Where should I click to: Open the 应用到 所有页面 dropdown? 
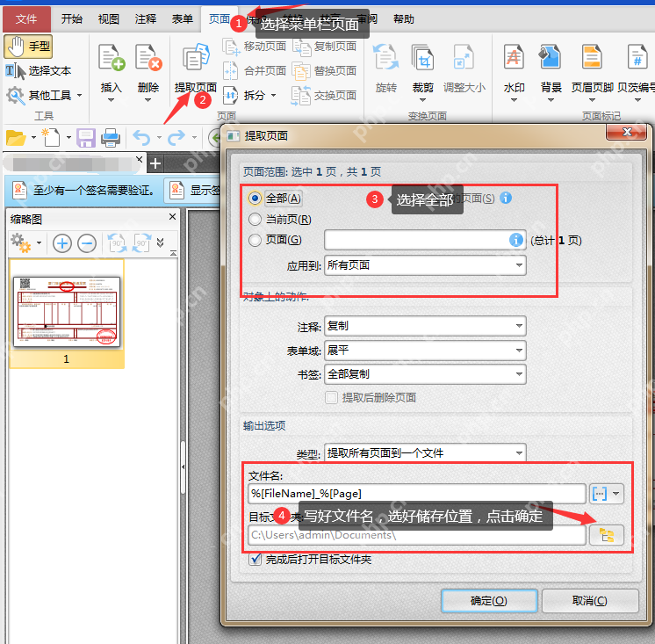coord(425,265)
